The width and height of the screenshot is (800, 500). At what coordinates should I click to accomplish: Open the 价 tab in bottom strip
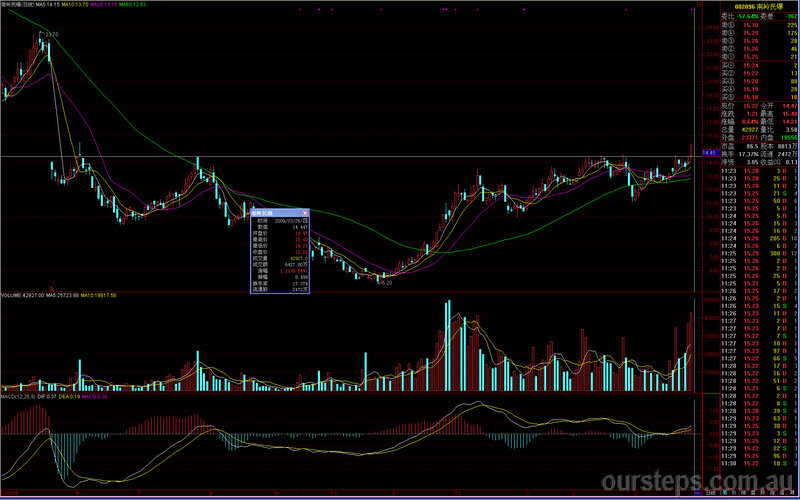pos(734,493)
